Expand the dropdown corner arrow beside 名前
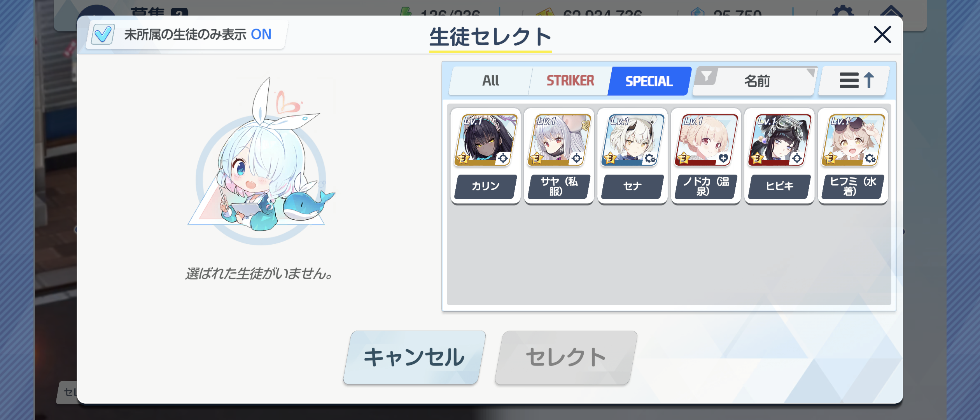 click(810, 72)
